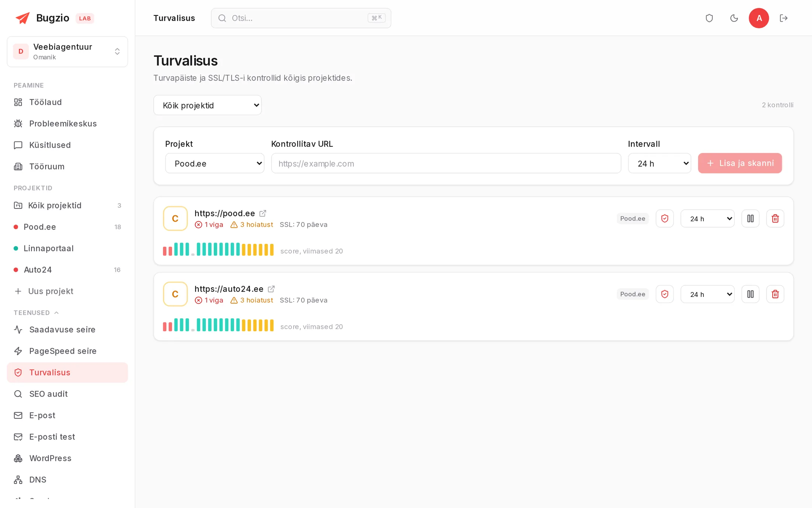Open the Töölaud dashboard
812x508 pixels.
coord(67,102)
